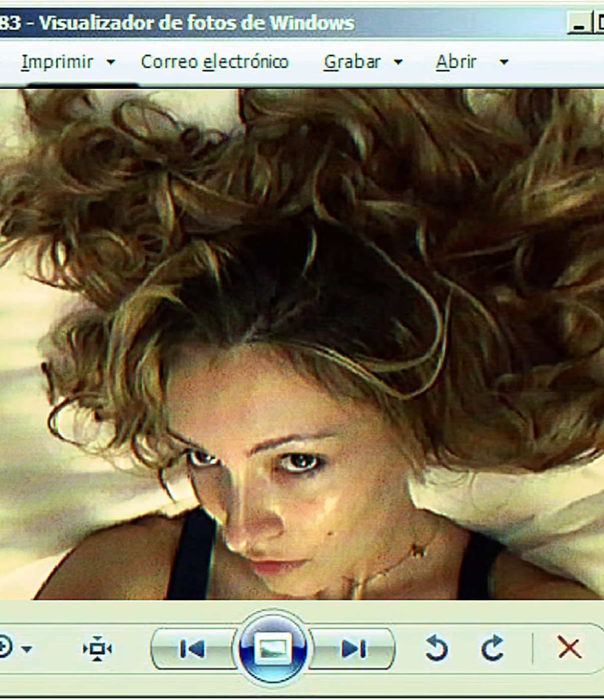This screenshot has width=604, height=700.
Task: Rotate the photo clockwise
Action: tap(492, 648)
